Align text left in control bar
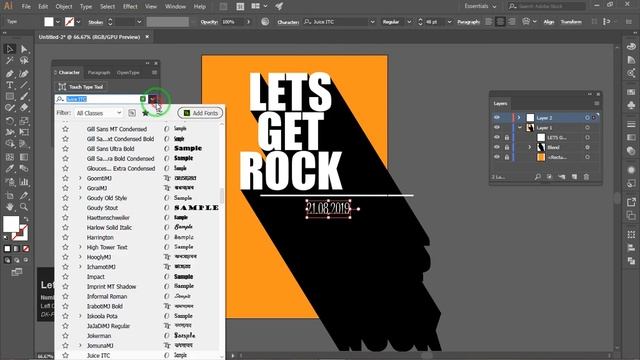640x360 pixels. click(489, 22)
